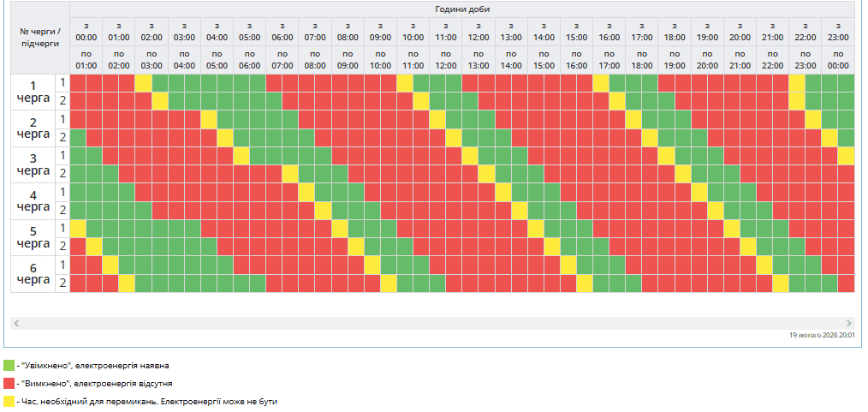868x412 pixels.
Task: Click first yellow cell in queue 5 subqueue 1 row
Action: 78,229
